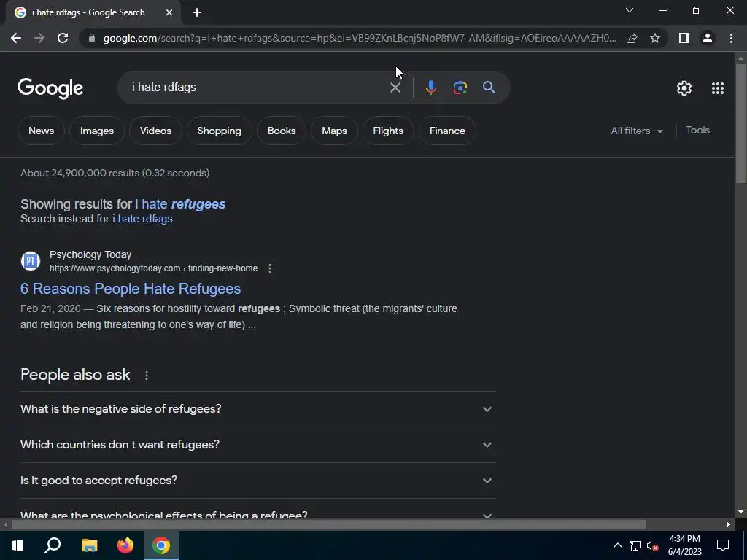Screen dimensions: 747x560
Task: Search instead for original query link
Action: tap(142, 219)
